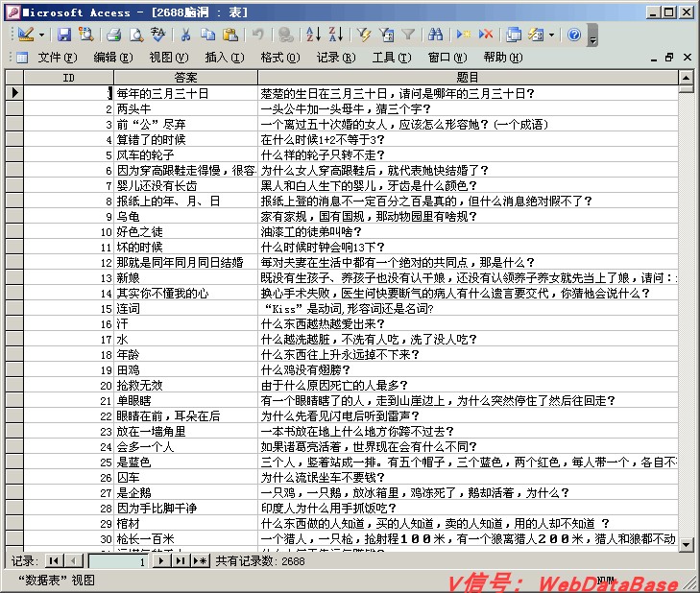This screenshot has width=700, height=593.
Task: Click ID cell 12
Action: coord(69,262)
